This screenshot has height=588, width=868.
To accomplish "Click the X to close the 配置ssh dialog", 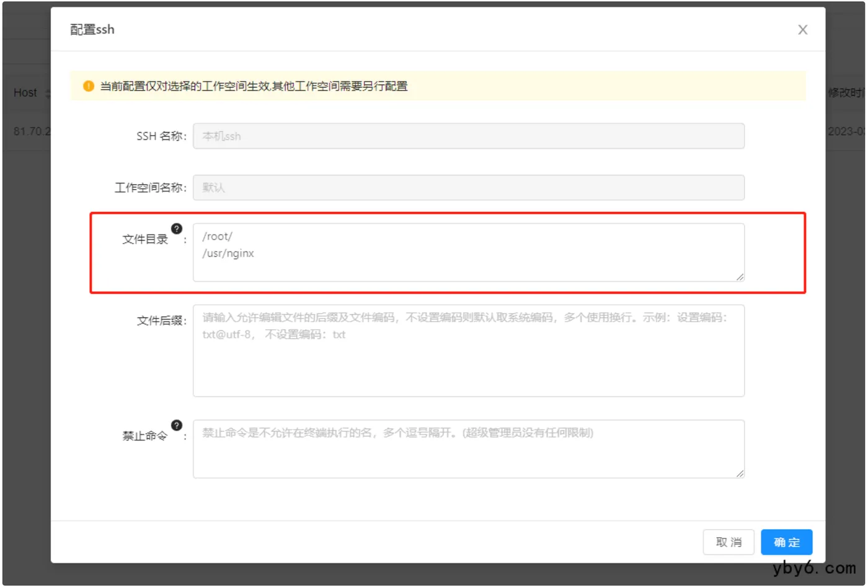I will (803, 29).
